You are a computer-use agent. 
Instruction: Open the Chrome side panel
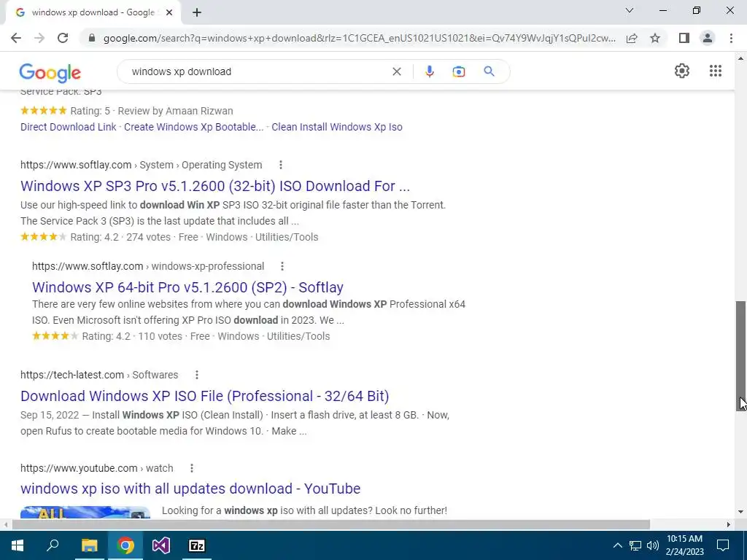684,38
